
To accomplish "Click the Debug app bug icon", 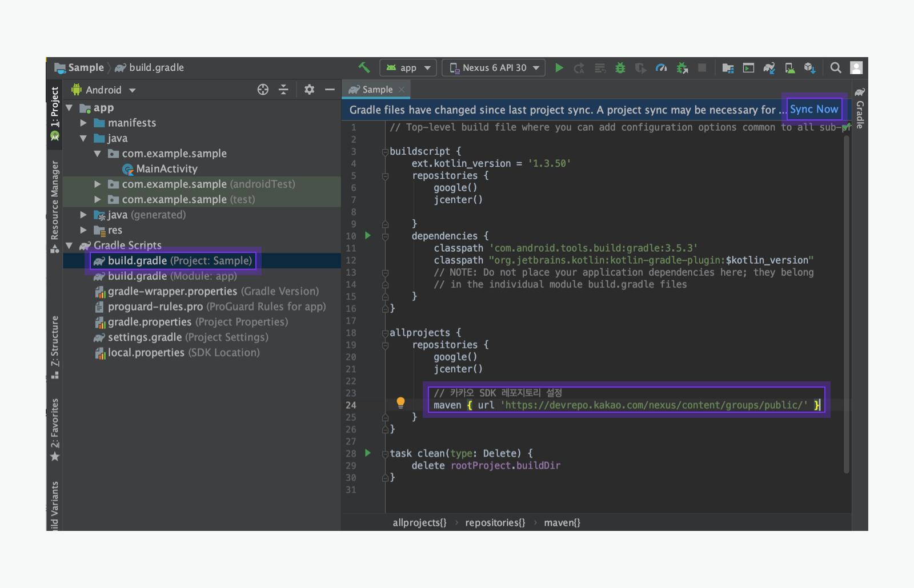I will [620, 68].
